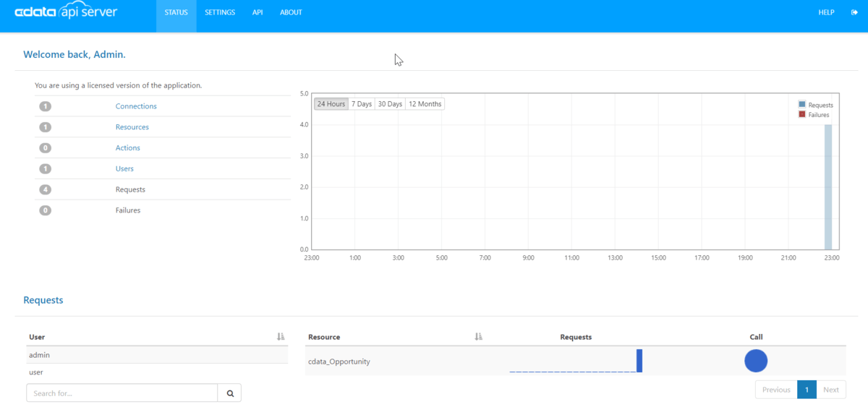Select the user row in User table
868x420 pixels.
coord(157,372)
